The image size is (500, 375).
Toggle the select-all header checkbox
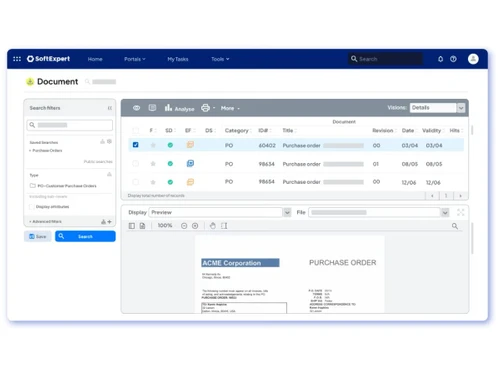tap(136, 130)
